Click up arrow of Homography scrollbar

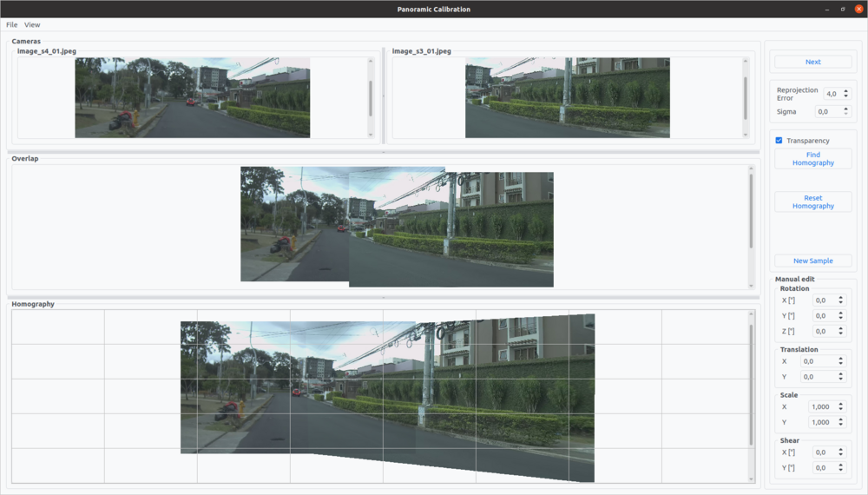[x=751, y=314]
